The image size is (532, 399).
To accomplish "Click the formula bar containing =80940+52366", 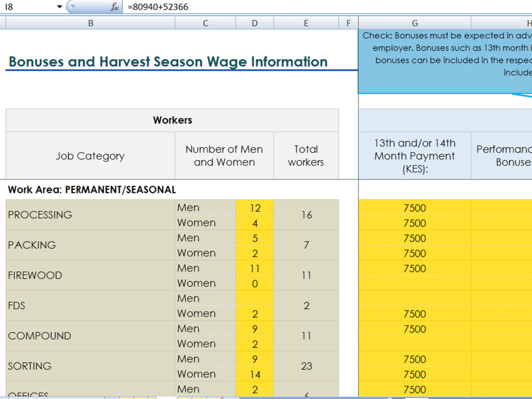I will coord(327,7).
